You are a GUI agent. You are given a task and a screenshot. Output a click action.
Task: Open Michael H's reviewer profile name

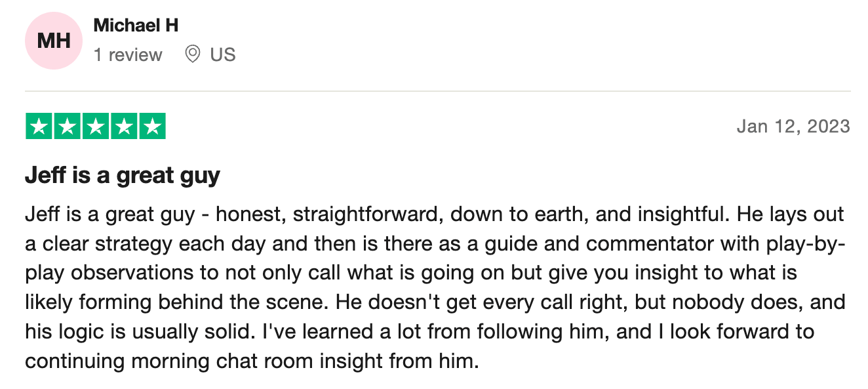pos(136,26)
